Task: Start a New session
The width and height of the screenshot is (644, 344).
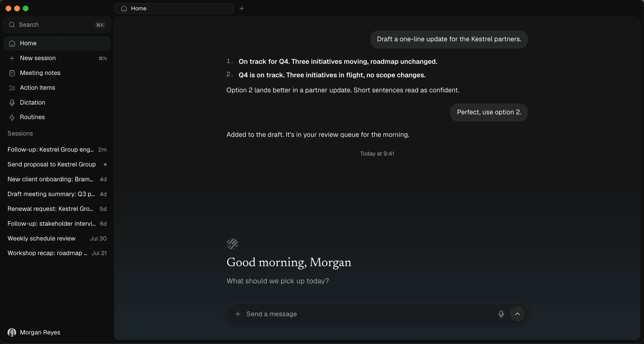Action: click(x=57, y=58)
